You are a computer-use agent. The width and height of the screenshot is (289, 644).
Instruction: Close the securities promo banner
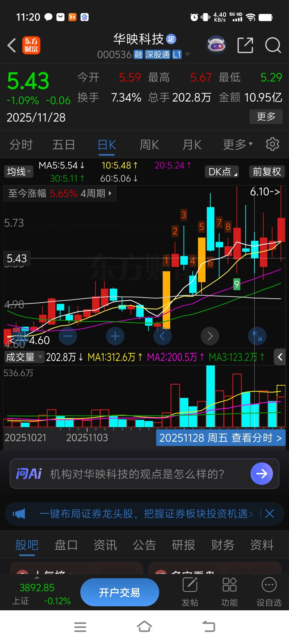click(x=269, y=514)
